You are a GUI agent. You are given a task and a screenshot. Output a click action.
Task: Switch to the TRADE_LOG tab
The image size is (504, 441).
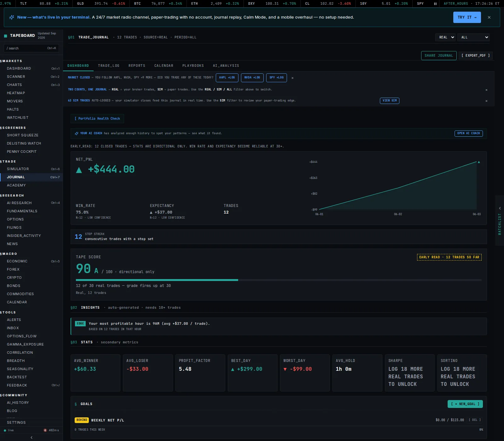point(109,66)
